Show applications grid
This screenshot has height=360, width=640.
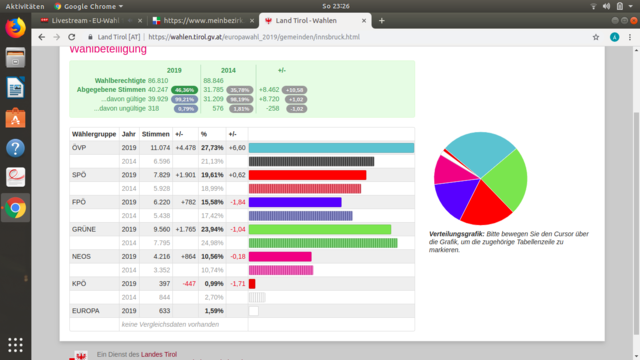16,345
